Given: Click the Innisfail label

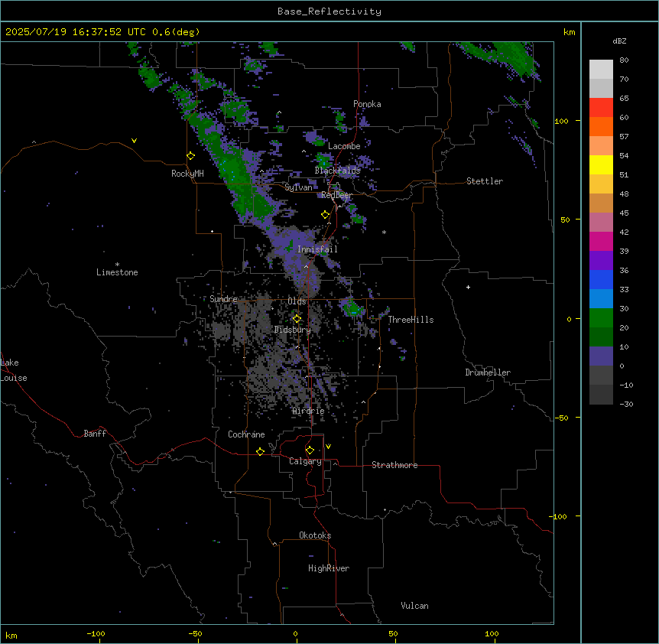Looking at the screenshot, I should coord(317,249).
